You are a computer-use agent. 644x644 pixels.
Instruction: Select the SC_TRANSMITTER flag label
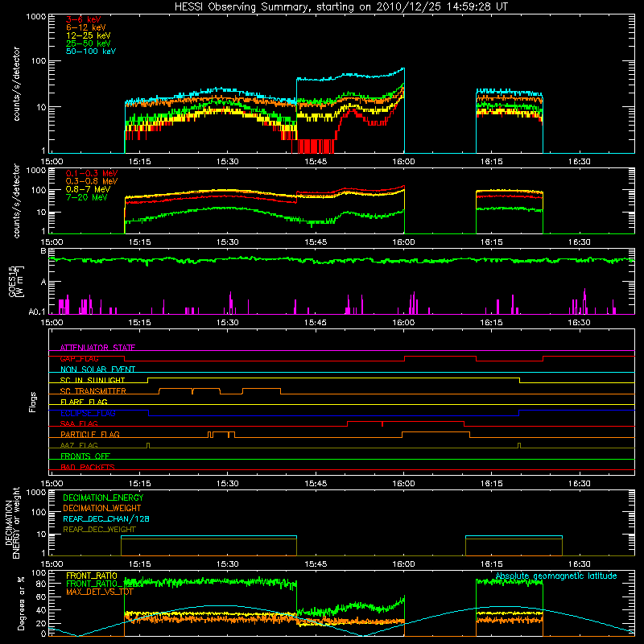click(93, 391)
